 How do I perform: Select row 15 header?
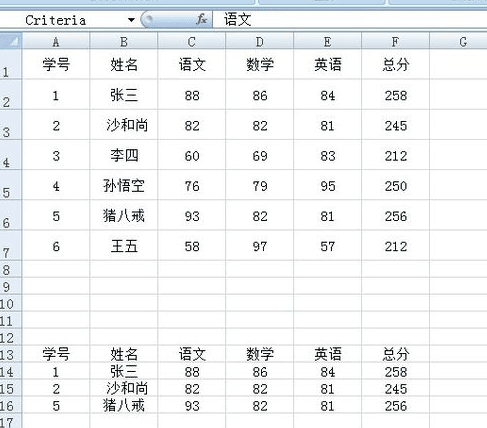[11, 388]
